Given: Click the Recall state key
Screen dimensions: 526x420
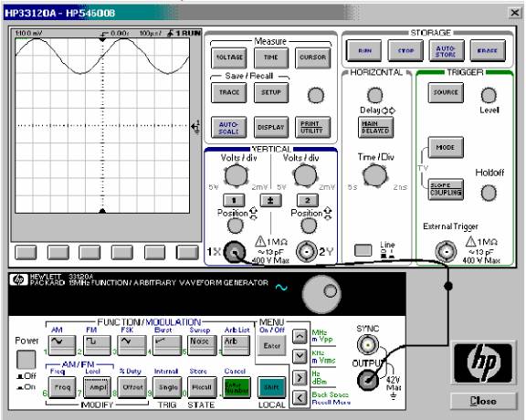Looking at the screenshot, I should pyautogui.click(x=202, y=387).
